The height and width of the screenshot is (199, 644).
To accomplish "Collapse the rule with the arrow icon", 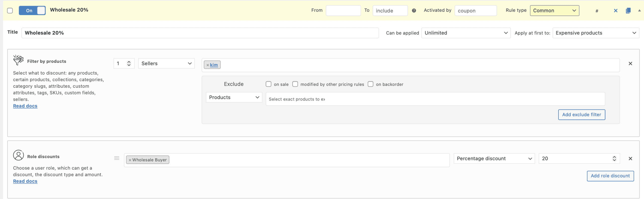I will tap(639, 11).
